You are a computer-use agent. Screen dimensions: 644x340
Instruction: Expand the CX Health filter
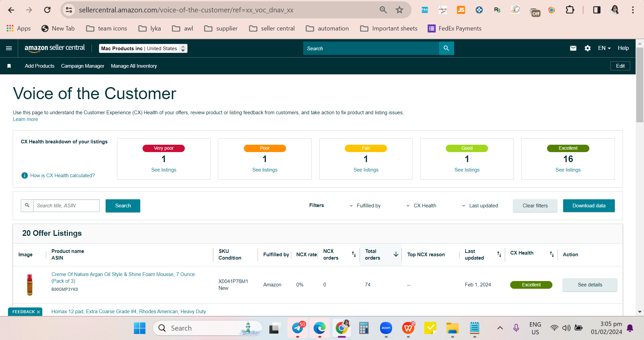(x=421, y=206)
